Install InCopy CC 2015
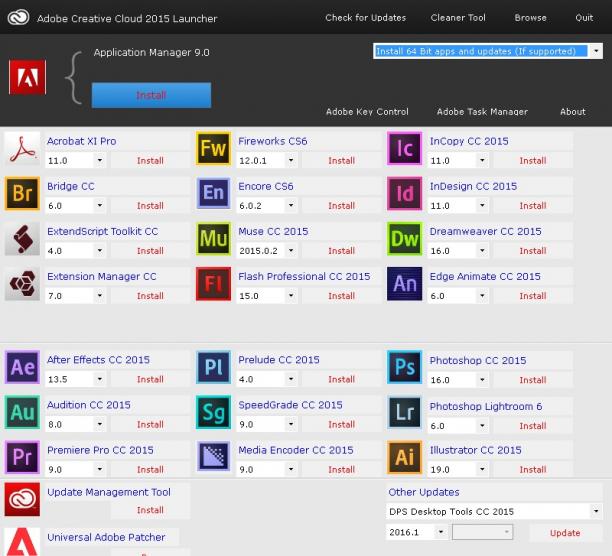The image size is (612, 556). coord(533,160)
